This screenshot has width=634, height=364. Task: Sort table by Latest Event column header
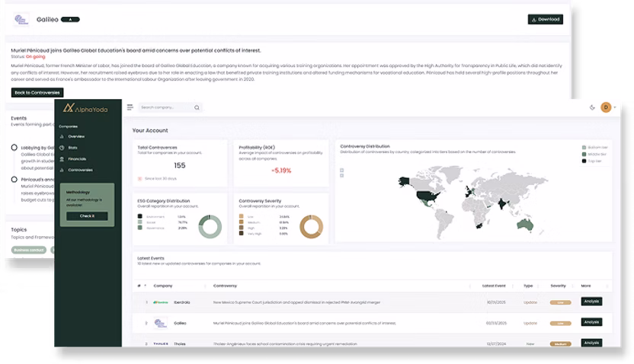[x=494, y=286]
